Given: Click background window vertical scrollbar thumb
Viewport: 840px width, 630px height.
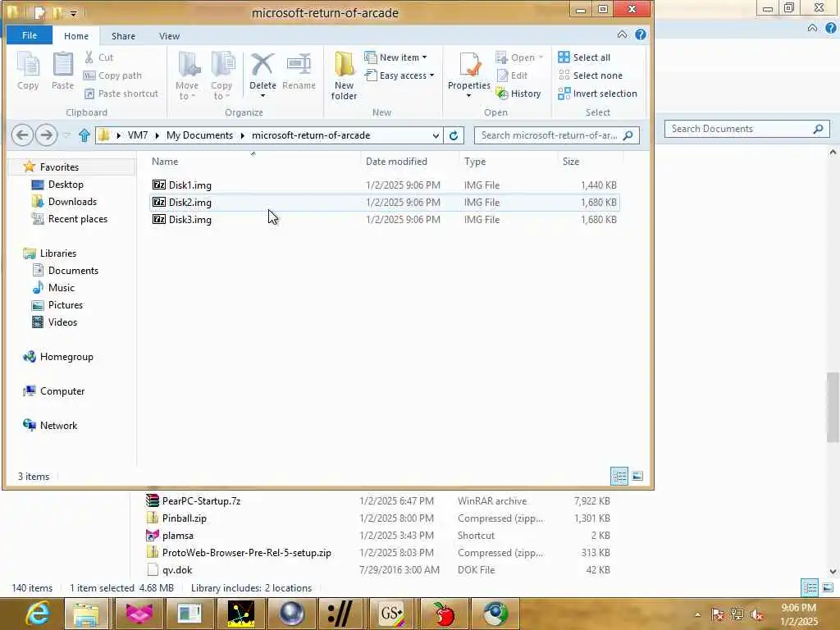Looking at the screenshot, I should coord(833,407).
